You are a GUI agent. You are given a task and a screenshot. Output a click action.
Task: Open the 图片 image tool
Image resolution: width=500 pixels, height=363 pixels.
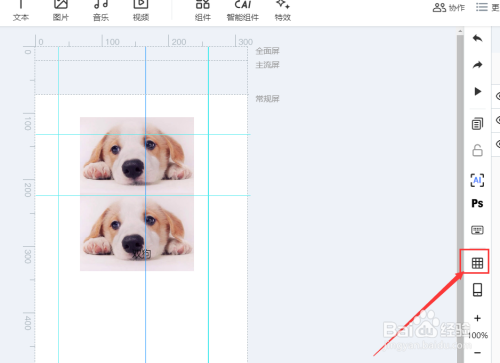pos(61,11)
